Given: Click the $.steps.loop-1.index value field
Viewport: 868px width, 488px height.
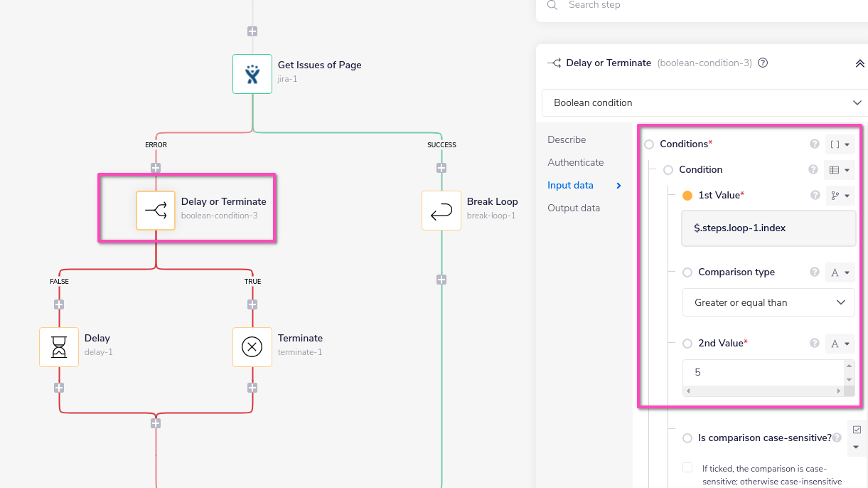Looking at the screenshot, I should point(768,228).
